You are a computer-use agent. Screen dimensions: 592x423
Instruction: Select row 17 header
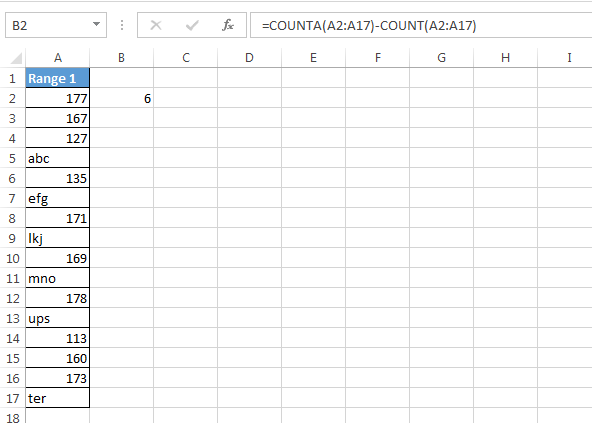(x=12, y=398)
